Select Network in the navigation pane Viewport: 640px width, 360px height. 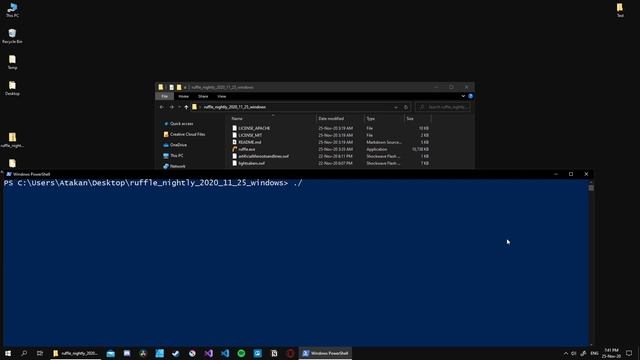pyautogui.click(x=174, y=166)
